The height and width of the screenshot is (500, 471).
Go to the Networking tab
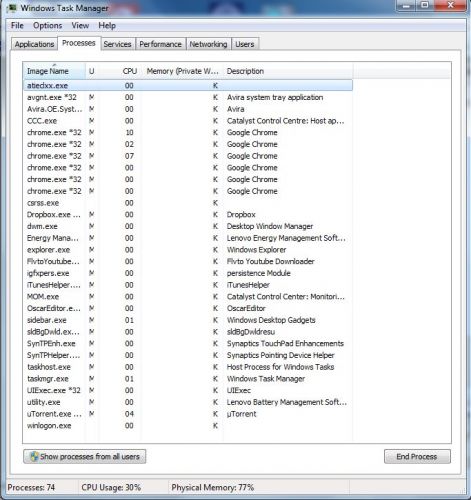click(208, 44)
